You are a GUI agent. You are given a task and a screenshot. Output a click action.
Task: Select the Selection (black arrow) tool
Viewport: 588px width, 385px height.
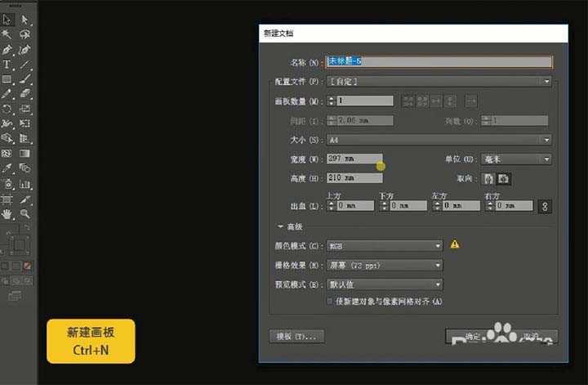point(7,19)
